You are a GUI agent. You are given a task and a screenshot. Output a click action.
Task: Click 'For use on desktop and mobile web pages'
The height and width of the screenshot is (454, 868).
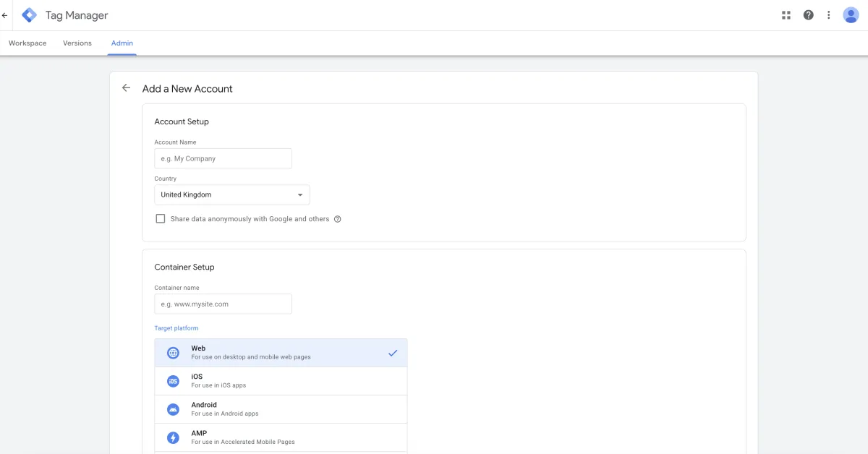(x=251, y=357)
